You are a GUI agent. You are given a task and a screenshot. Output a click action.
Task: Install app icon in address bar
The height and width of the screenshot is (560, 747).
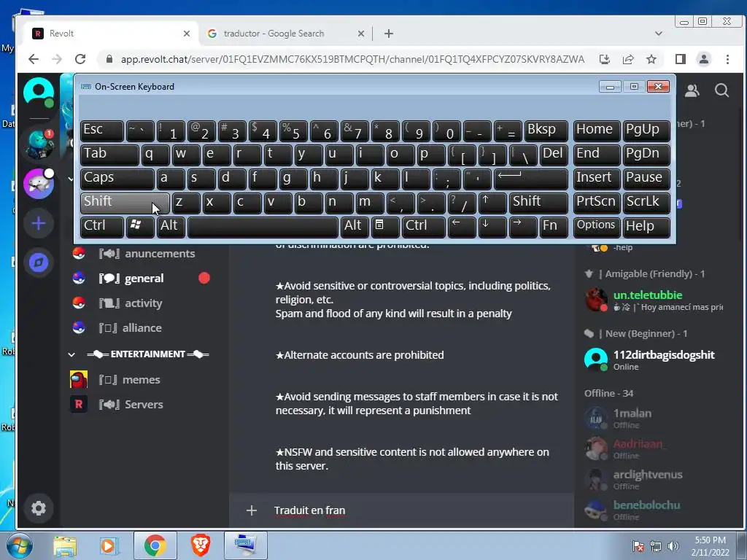coord(605,59)
